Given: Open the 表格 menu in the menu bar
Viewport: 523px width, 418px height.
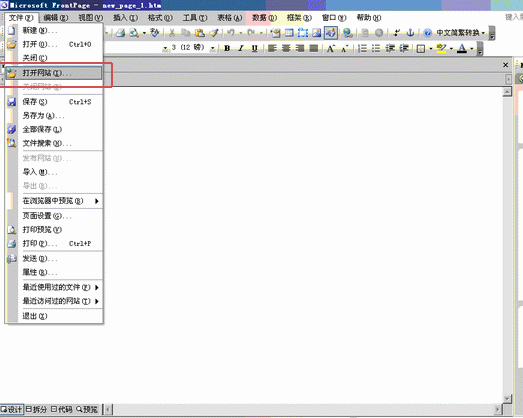Looking at the screenshot, I should click(230, 18).
